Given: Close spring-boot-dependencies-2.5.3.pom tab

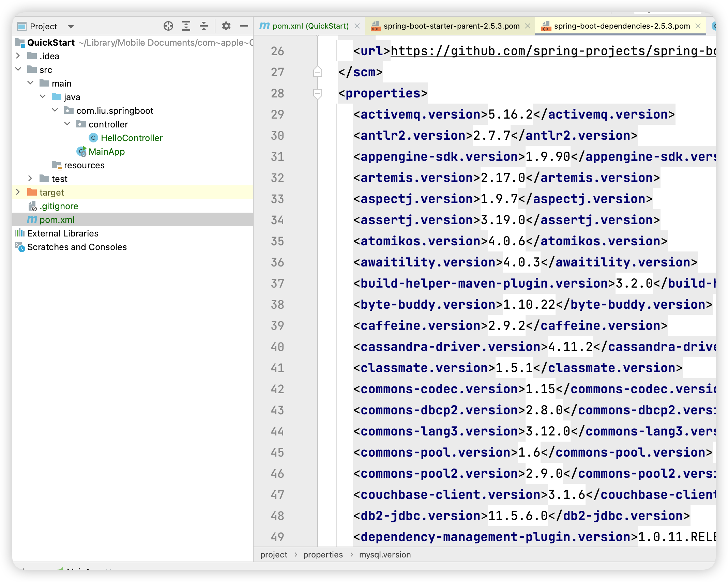Looking at the screenshot, I should [698, 26].
